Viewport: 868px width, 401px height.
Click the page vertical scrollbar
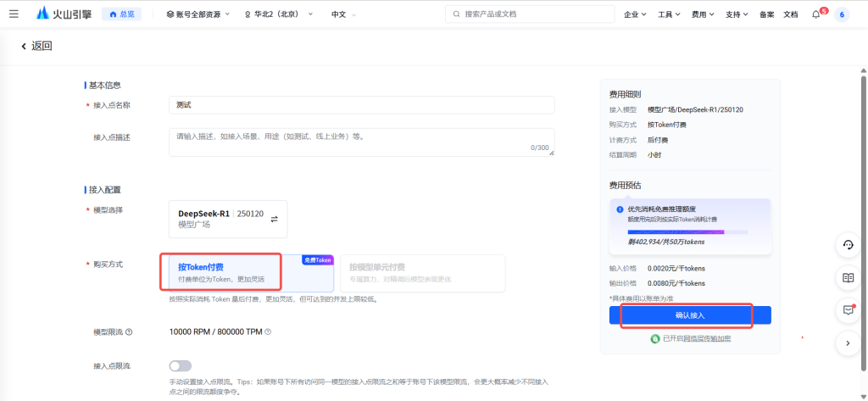(x=864, y=221)
